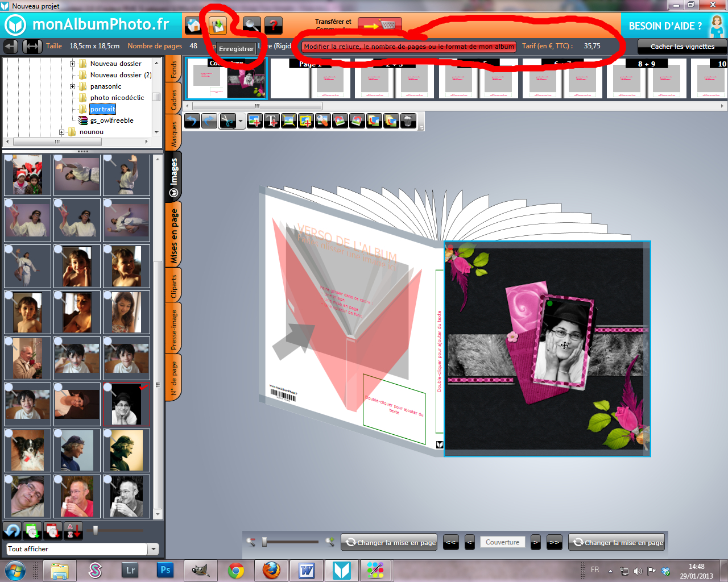Open the Fonds panel tab
The height and width of the screenshot is (582, 728).
click(173, 68)
